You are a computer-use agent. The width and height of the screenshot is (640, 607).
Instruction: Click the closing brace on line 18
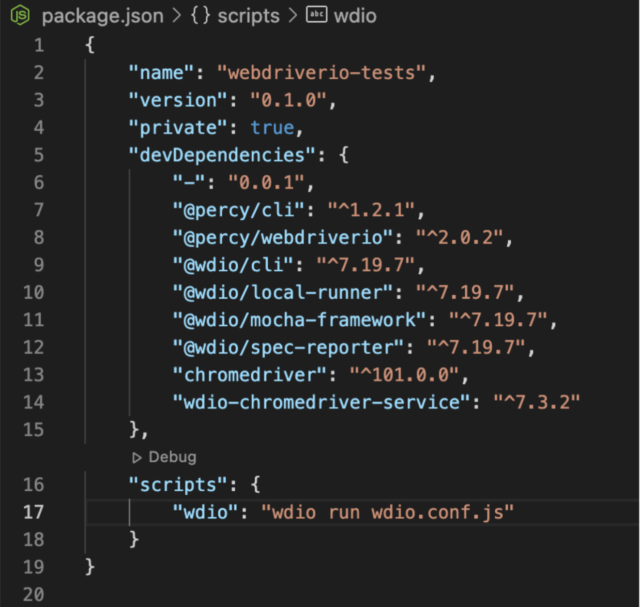[134, 540]
